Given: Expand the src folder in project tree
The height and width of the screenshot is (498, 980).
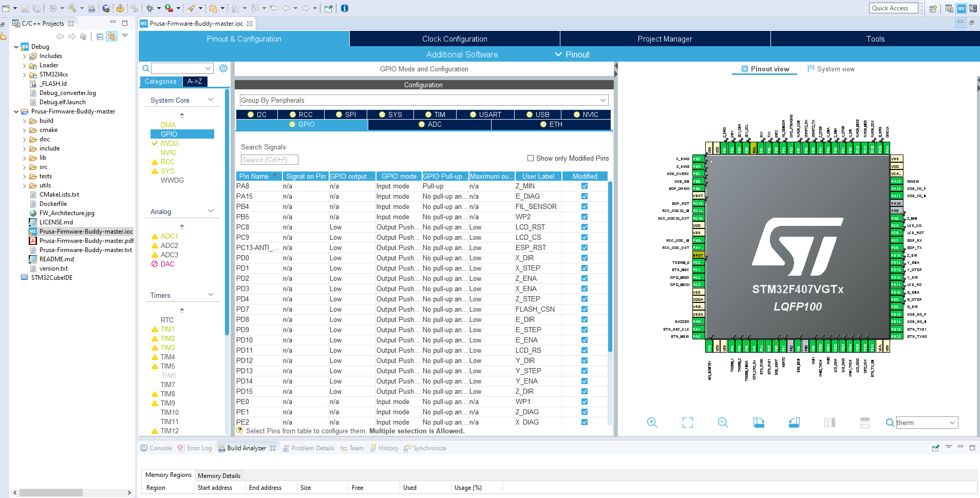Looking at the screenshot, I should tap(25, 167).
